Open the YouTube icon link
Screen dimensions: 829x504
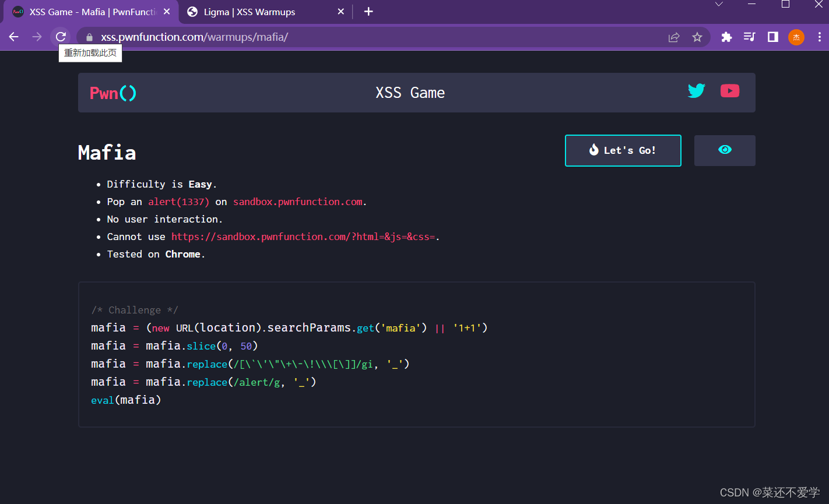730,91
